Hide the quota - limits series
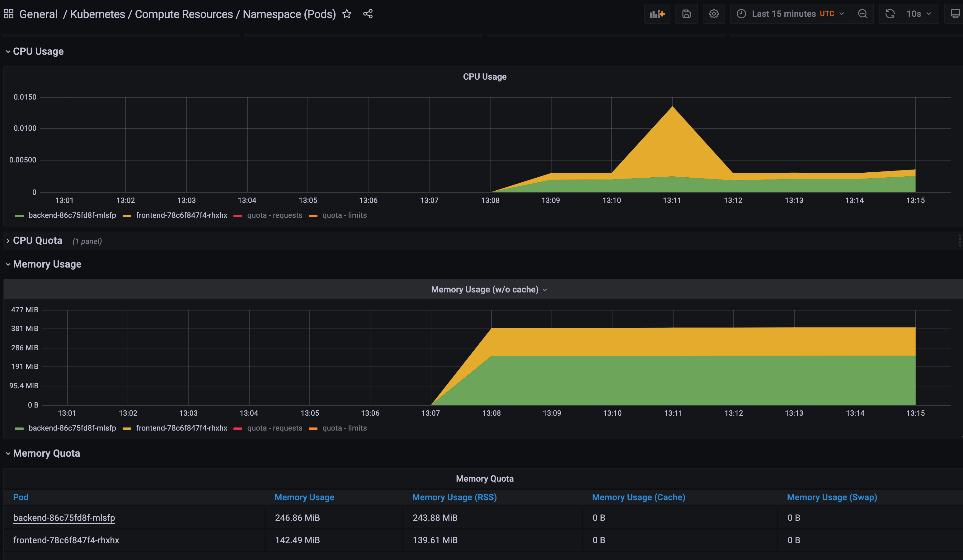963x560 pixels. pos(344,215)
